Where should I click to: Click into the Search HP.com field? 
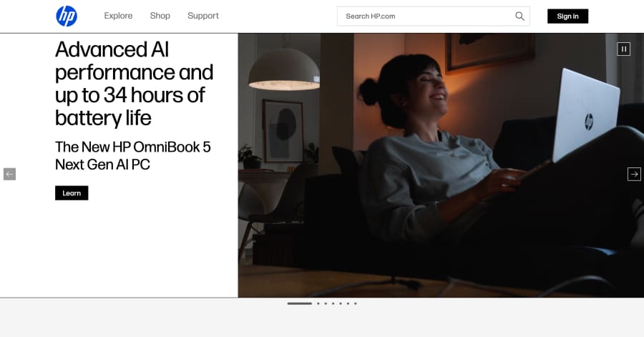(x=434, y=16)
